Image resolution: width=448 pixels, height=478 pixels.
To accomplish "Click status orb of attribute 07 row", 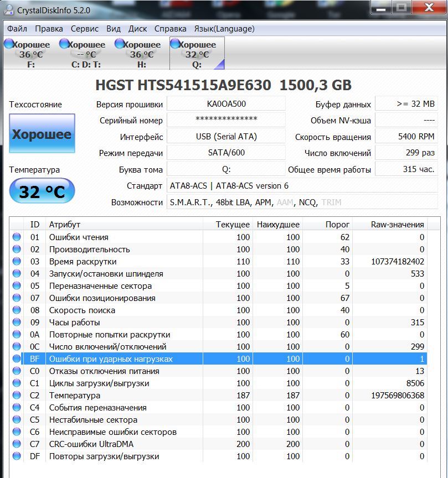I will (17, 298).
